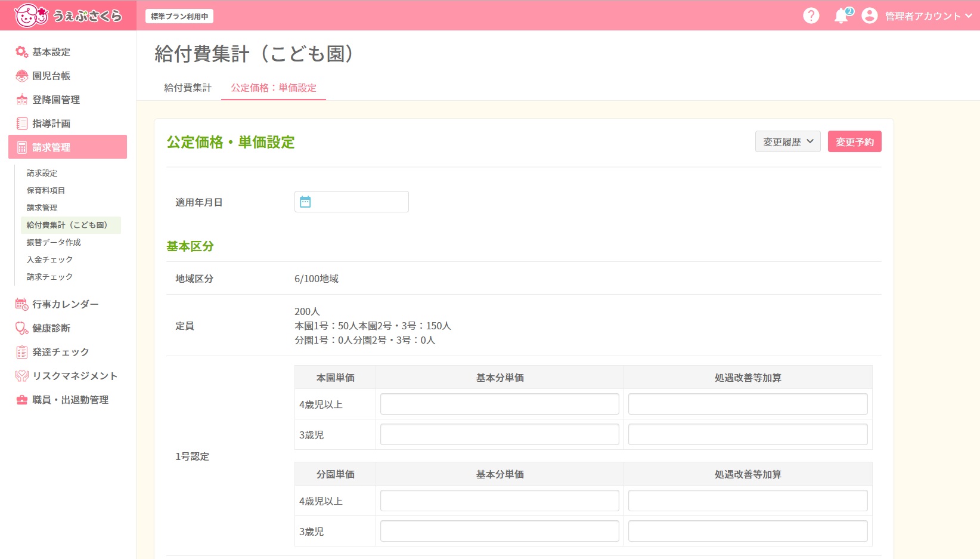Click 分園 4歳児以上 処遇改善等加算 input
The height and width of the screenshot is (559, 980).
[748, 501]
